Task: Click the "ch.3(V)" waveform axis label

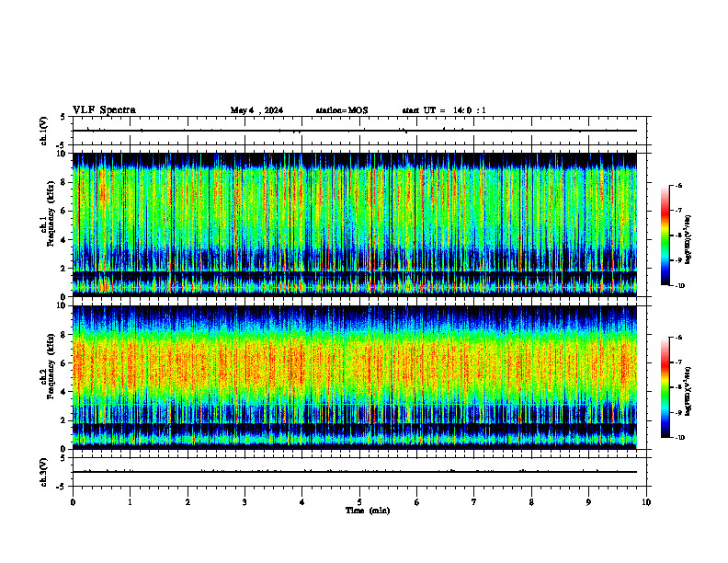Action: point(43,472)
